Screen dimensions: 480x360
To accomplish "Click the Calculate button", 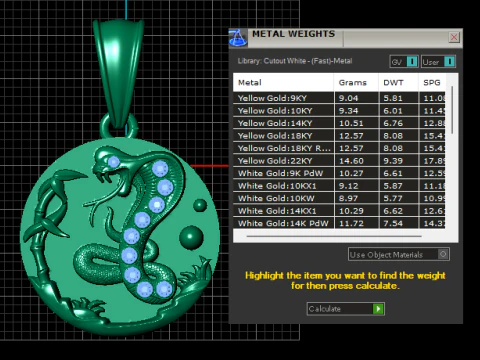I will click(x=346, y=309).
